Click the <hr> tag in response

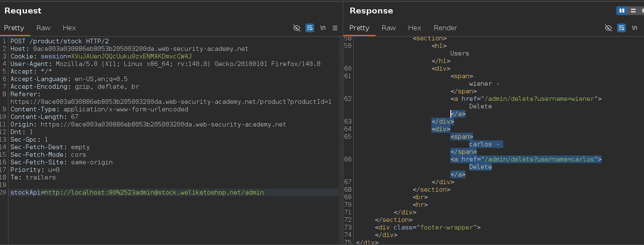(420, 205)
